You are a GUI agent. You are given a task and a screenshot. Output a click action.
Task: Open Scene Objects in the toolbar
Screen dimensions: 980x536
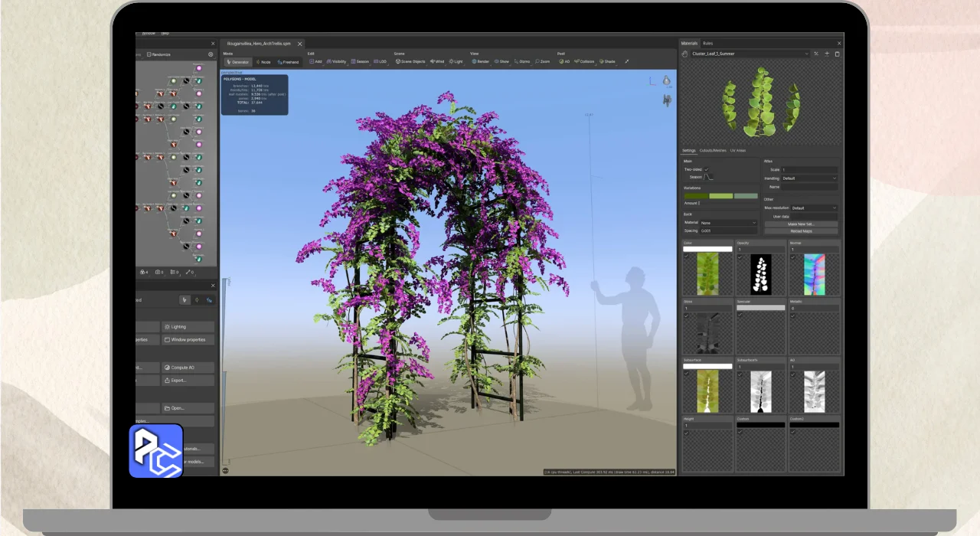coord(410,61)
